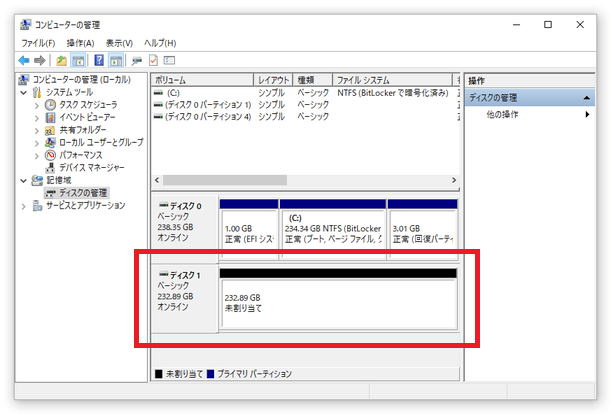
Task: Open the 操作(A) menu
Action: [80, 43]
